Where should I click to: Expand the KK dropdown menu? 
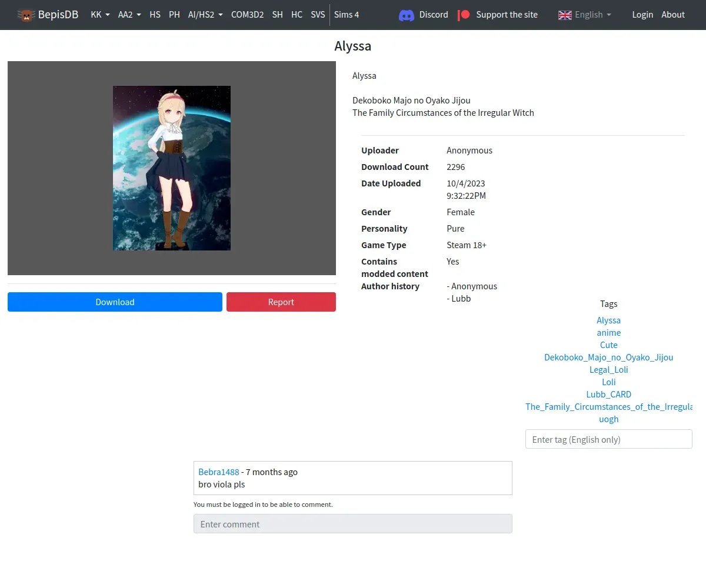point(100,15)
